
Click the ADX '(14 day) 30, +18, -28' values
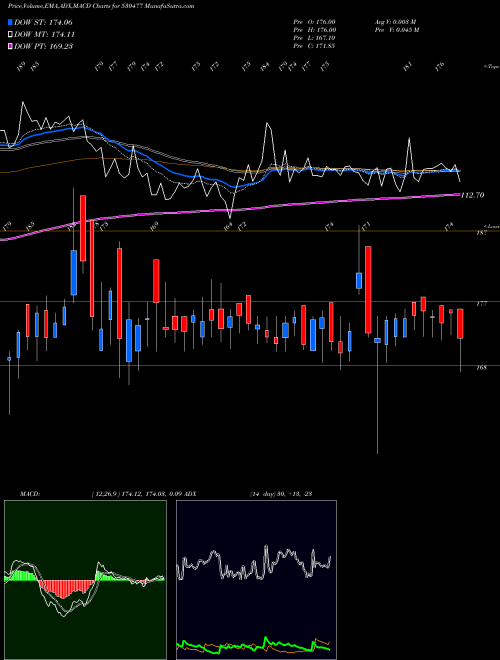tap(281, 494)
